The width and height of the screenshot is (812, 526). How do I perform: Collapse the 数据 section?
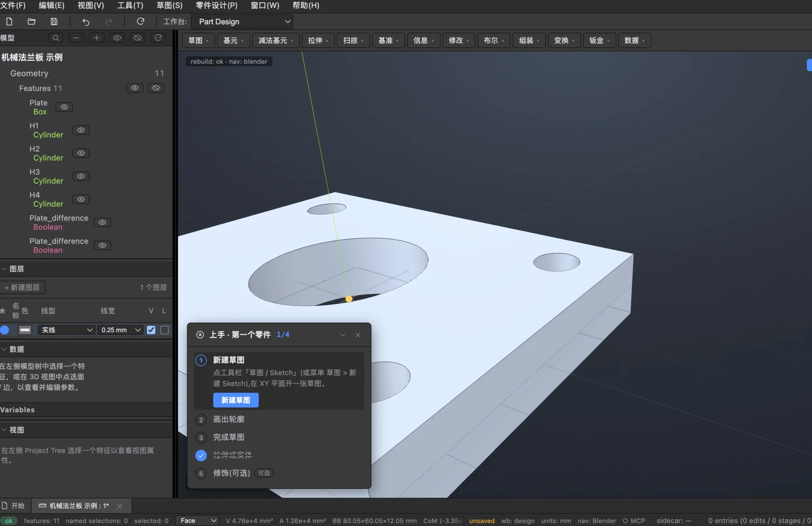[4, 349]
